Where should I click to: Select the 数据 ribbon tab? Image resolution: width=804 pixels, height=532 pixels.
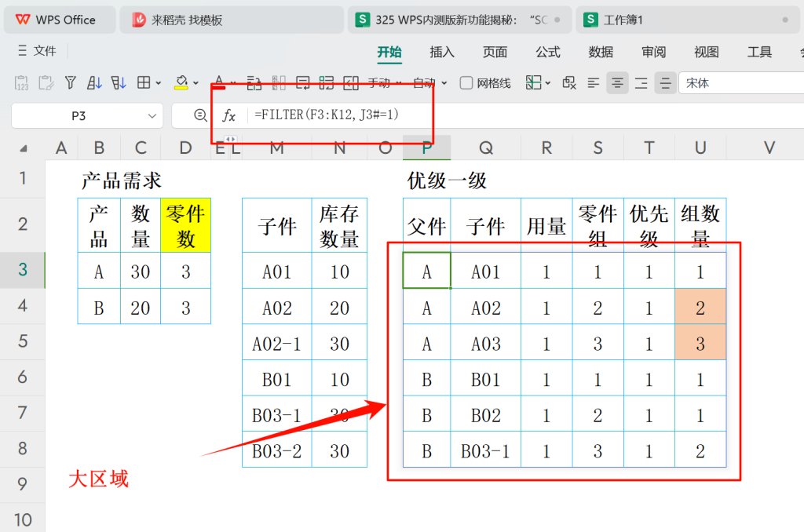tap(601, 52)
